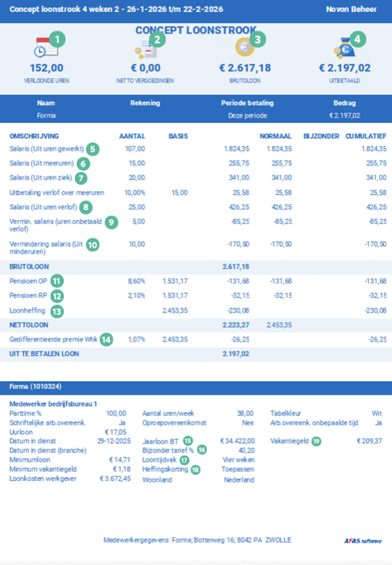Image resolution: width=392 pixels, height=565 pixels.
Task: Click marker 14 beside Gedifferentieerde premie Whk
Action: coord(106,339)
